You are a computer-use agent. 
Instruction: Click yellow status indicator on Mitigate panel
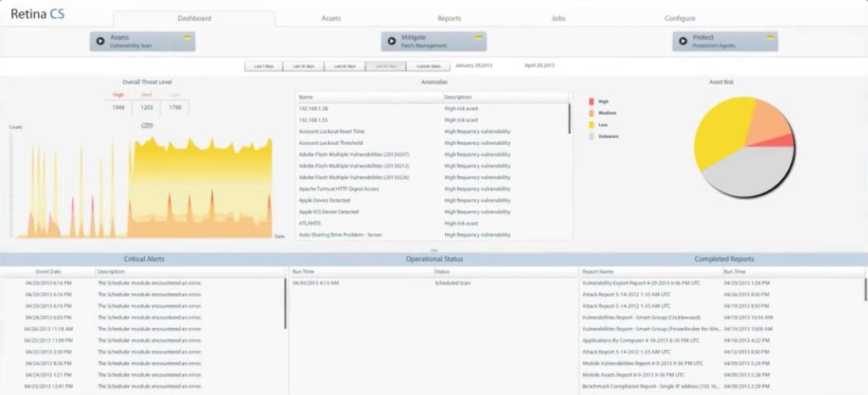click(x=479, y=37)
